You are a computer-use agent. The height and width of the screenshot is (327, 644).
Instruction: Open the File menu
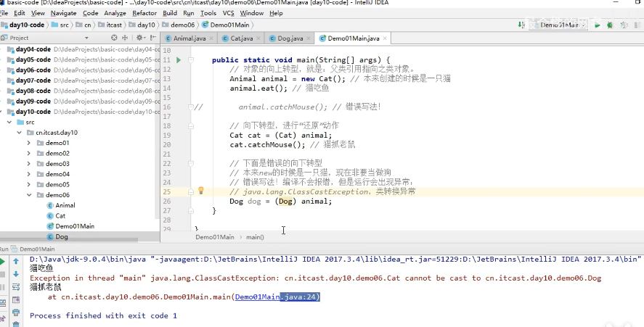click(4, 13)
